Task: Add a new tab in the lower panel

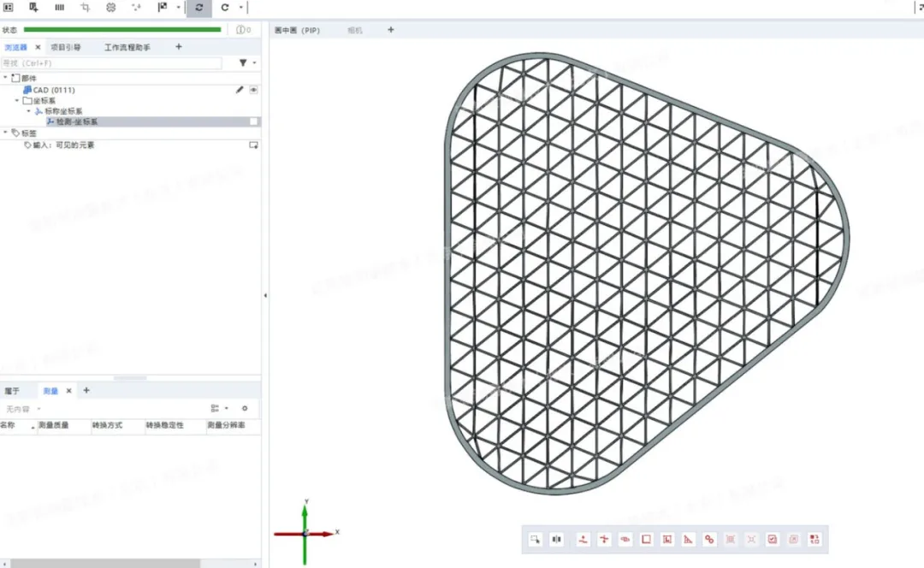Action: click(86, 390)
